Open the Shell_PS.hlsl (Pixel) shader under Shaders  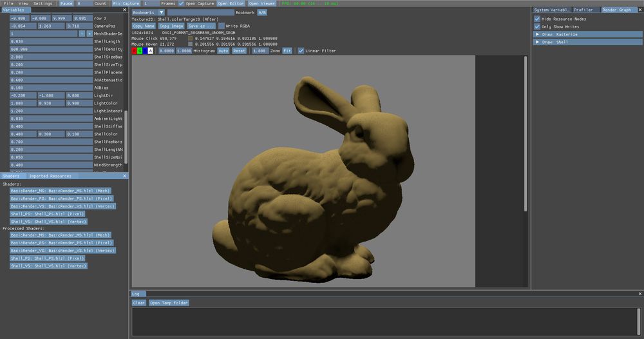tap(47, 214)
